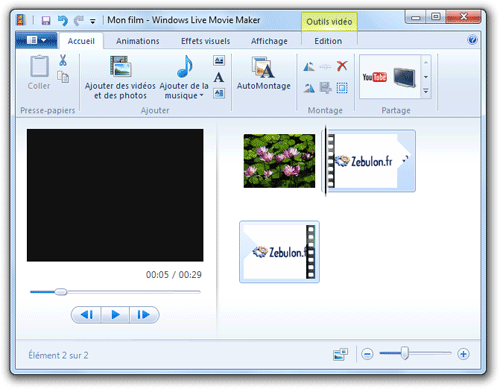This screenshot has width=500, height=389.
Task: Select the top Zebulon.fr video clip
Action: [x=370, y=161]
